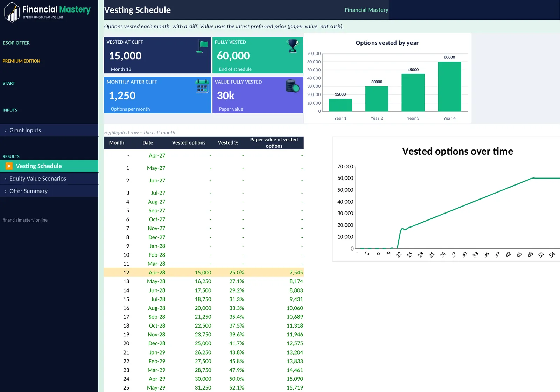
Task: Click the Vested % column header
Action: pyautogui.click(x=228, y=143)
